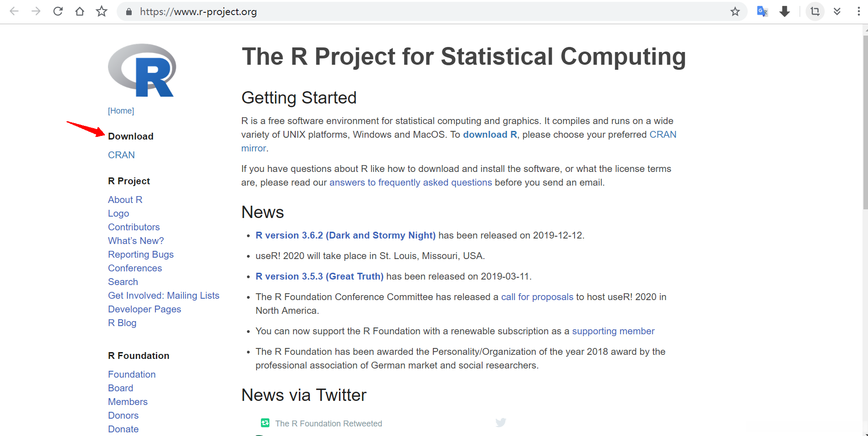868x436 pixels.
Task: Open R version 3.6.2 release link
Action: pos(345,235)
